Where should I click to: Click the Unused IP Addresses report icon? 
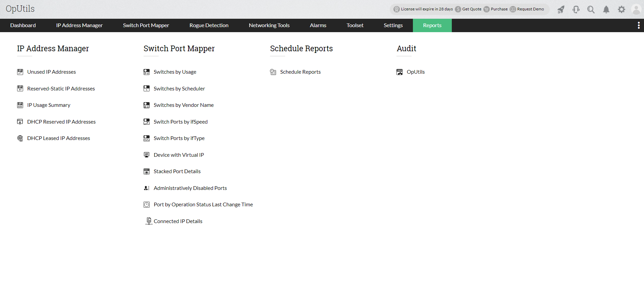[x=20, y=72]
